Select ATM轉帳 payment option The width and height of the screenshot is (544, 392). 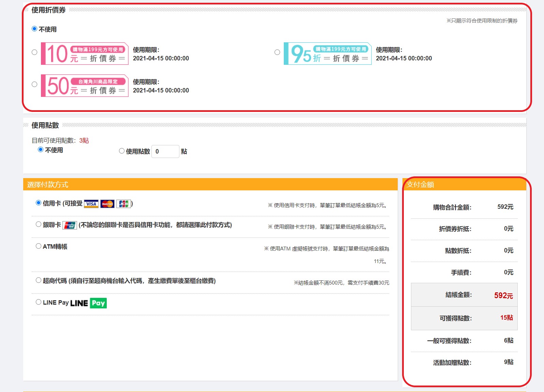click(39, 246)
